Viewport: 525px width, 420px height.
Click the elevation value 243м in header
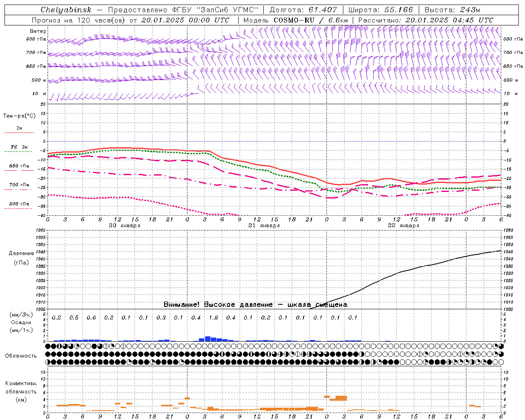pyautogui.click(x=469, y=10)
